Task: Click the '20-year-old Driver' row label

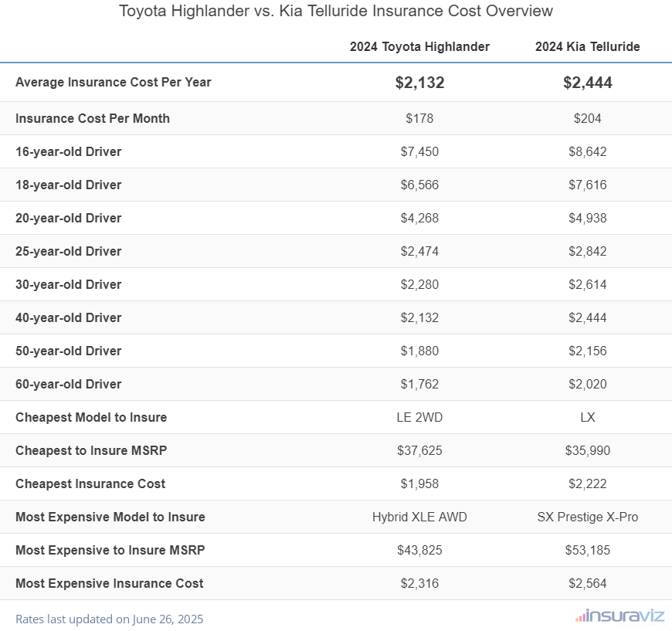Action: coord(68,218)
